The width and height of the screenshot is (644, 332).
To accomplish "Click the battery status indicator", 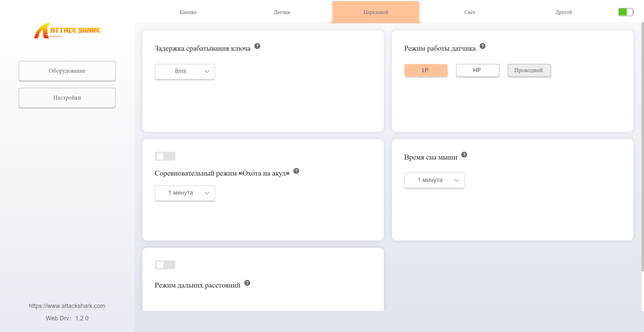I will (x=626, y=12).
